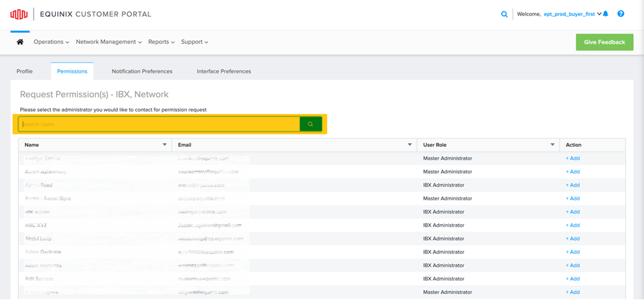
Task: Add the asaleem@equinix.com row's next user Lopera
Action: pos(573,292)
